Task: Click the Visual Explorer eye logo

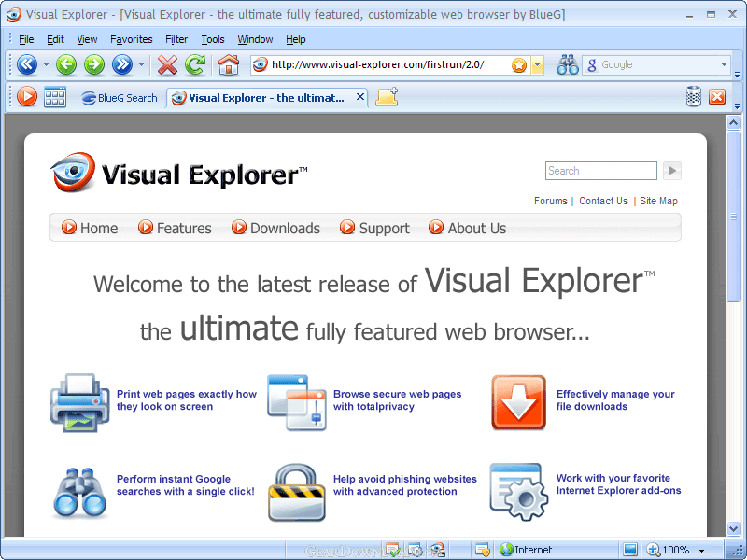Action: [73, 172]
